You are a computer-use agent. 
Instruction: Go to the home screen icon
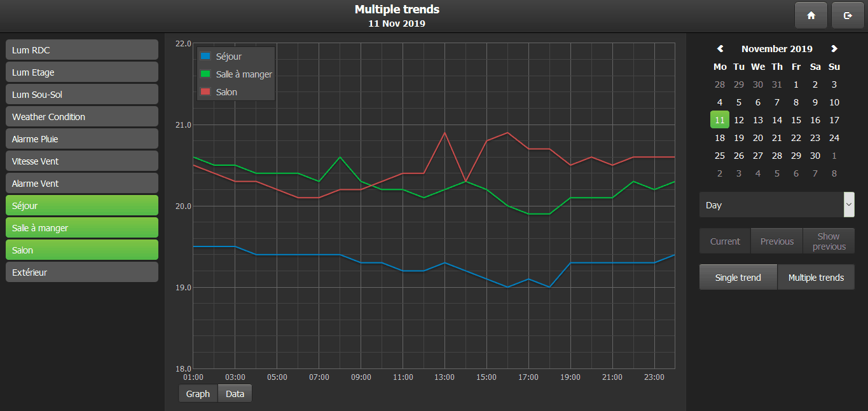811,16
